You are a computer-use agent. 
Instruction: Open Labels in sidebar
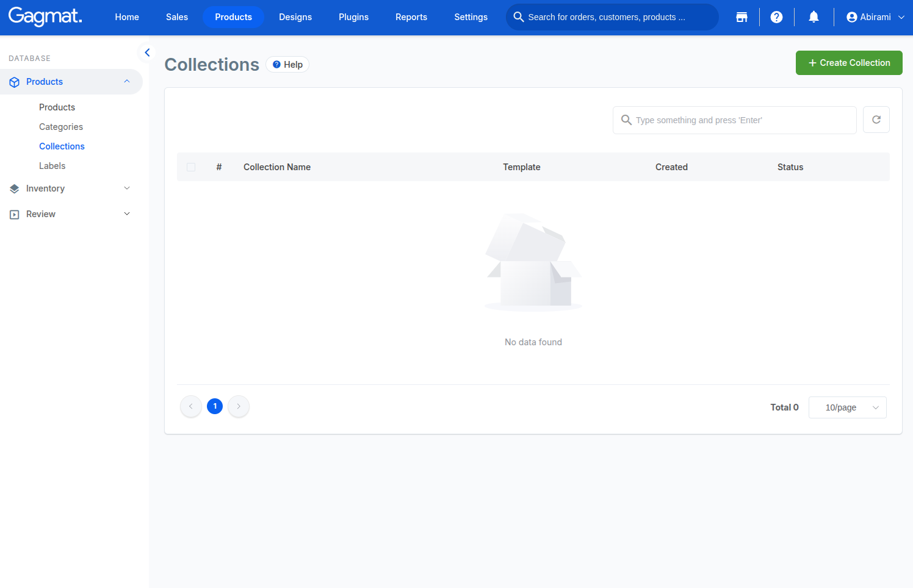pos(52,166)
